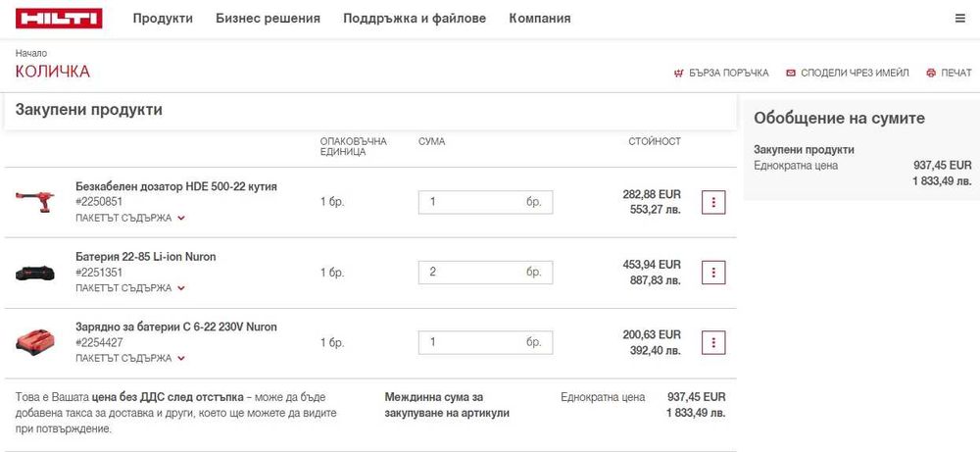Open options menu for HDE 500-22 dispenser
The image size is (980, 452).
(713, 202)
